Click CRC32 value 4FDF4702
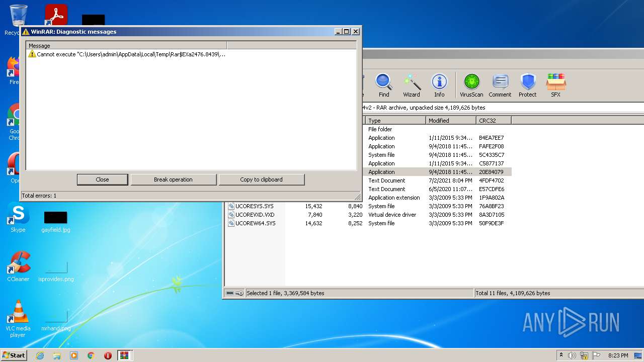This screenshot has height=362, width=644. point(491,180)
